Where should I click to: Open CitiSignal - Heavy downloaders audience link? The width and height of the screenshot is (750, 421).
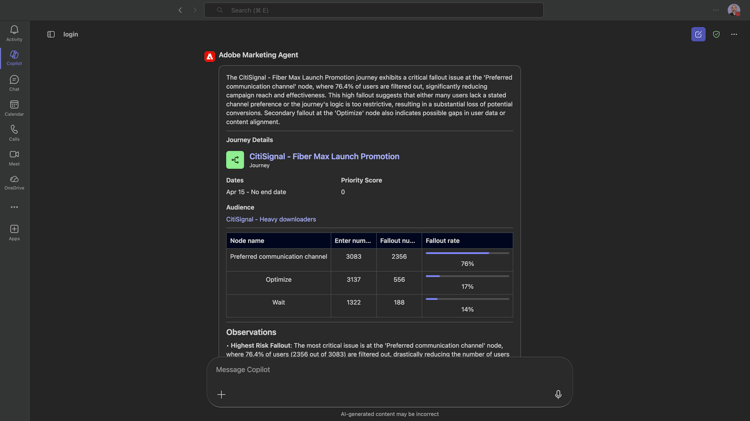coord(271,219)
